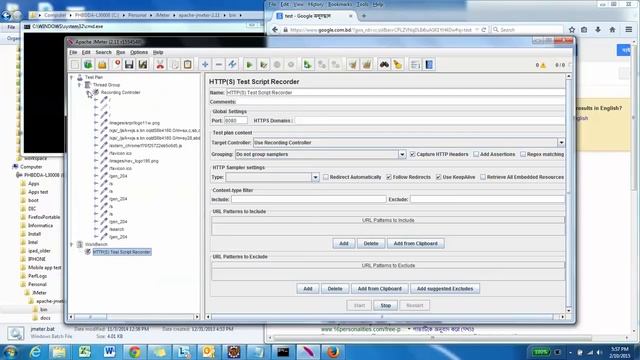Collapse the WorkBench tree node

coord(72,244)
